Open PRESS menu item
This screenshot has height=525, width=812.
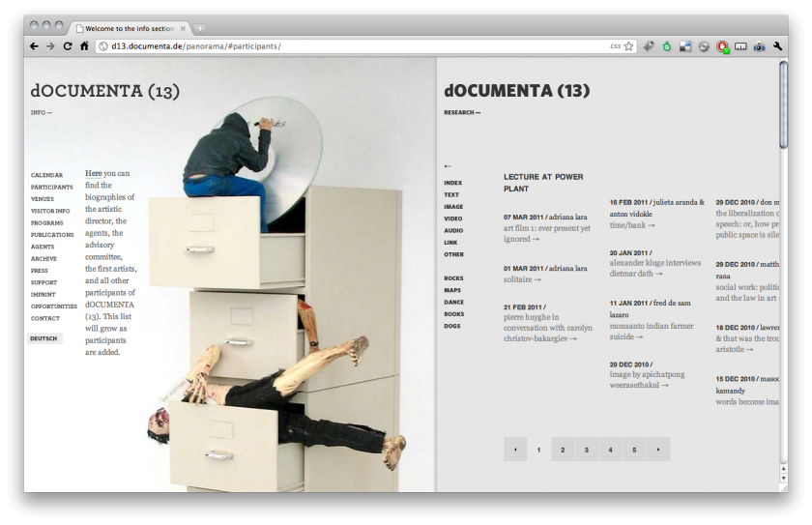click(40, 271)
